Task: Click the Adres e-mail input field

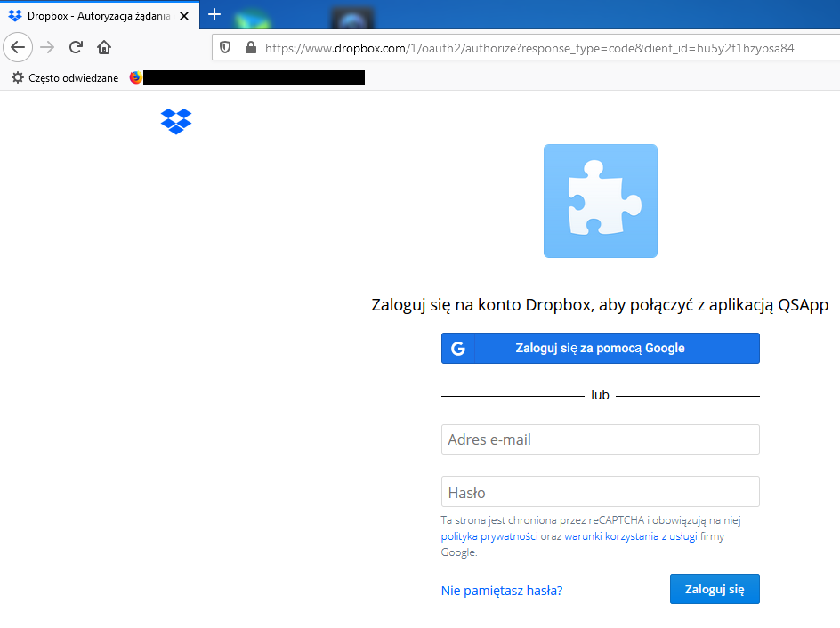Action: (600, 439)
